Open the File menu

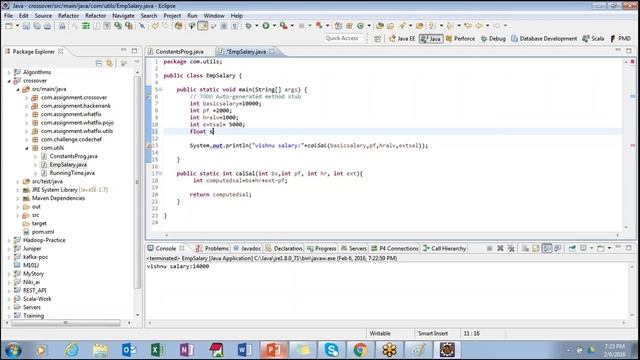[8, 16]
